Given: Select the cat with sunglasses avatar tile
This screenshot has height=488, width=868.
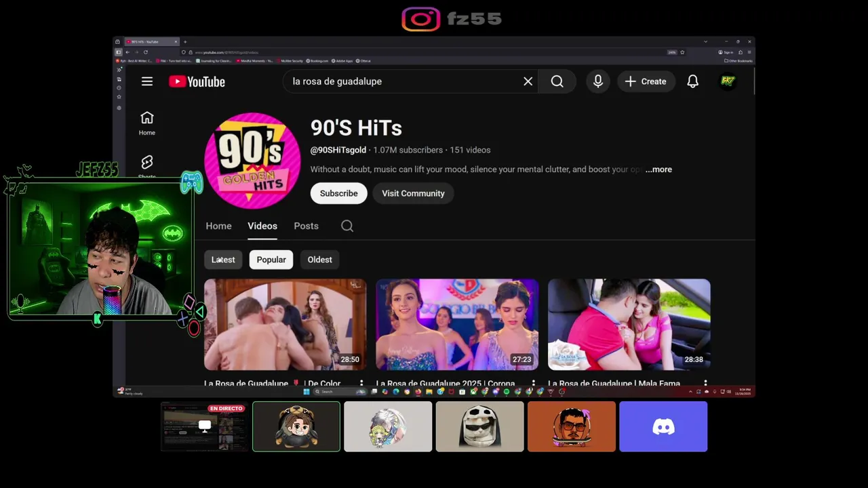Looking at the screenshot, I should coord(480,426).
